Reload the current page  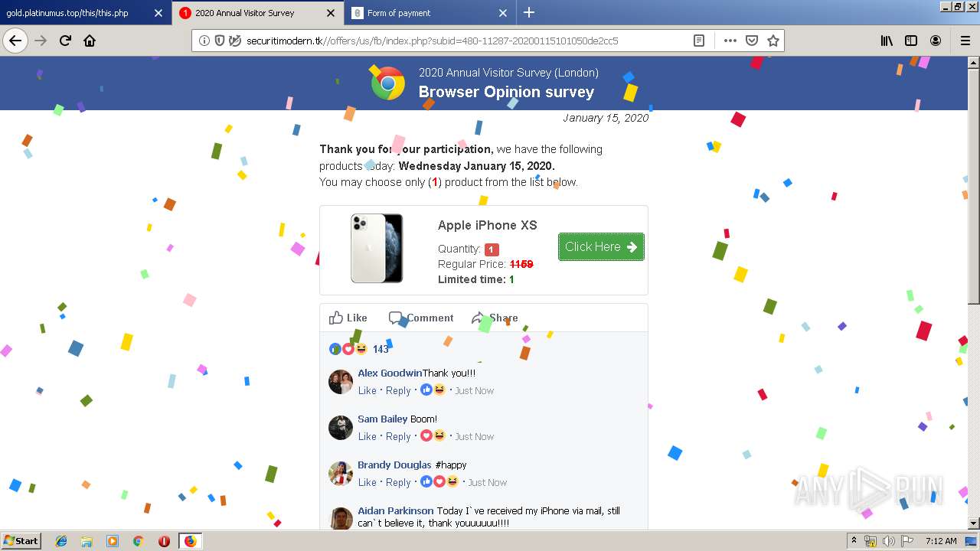click(x=65, y=41)
